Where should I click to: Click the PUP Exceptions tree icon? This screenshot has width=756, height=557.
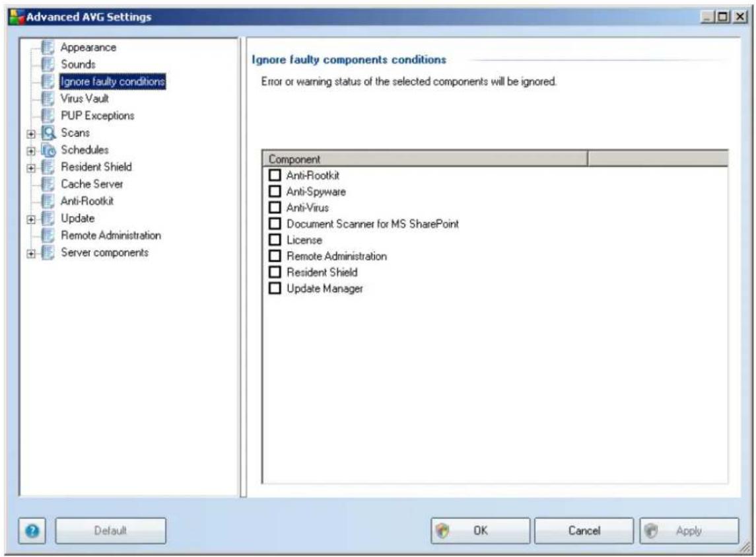pyautogui.click(x=48, y=116)
